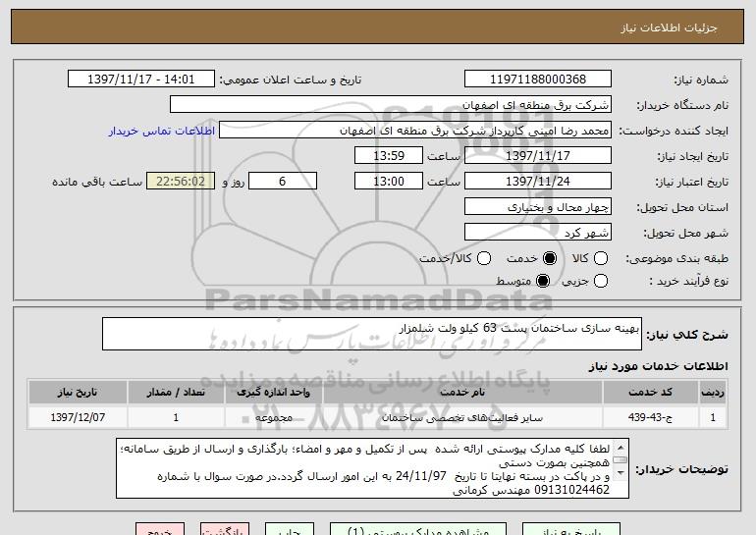The width and height of the screenshot is (756, 535).
Task: Select the خدمت radio button
Action: (x=549, y=258)
